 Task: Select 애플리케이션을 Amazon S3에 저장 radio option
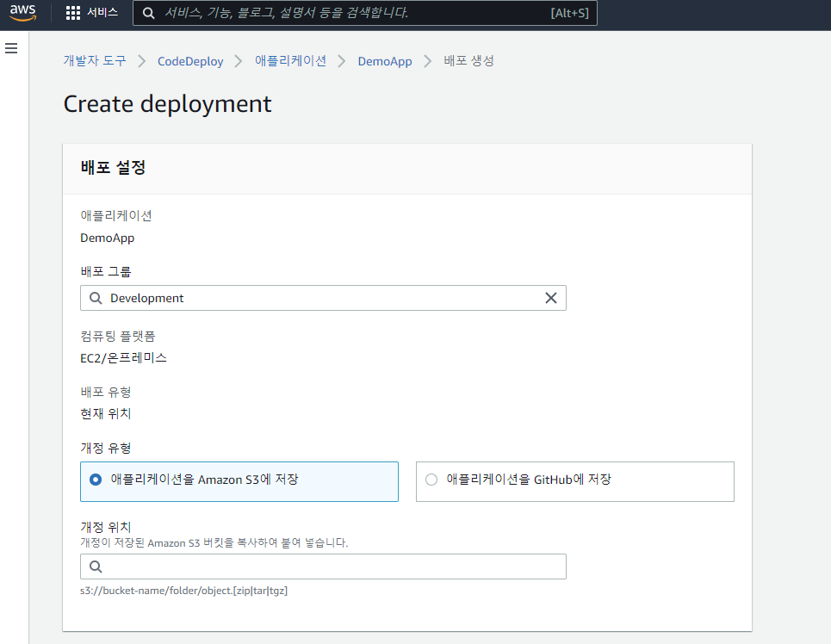pyautogui.click(x=239, y=481)
